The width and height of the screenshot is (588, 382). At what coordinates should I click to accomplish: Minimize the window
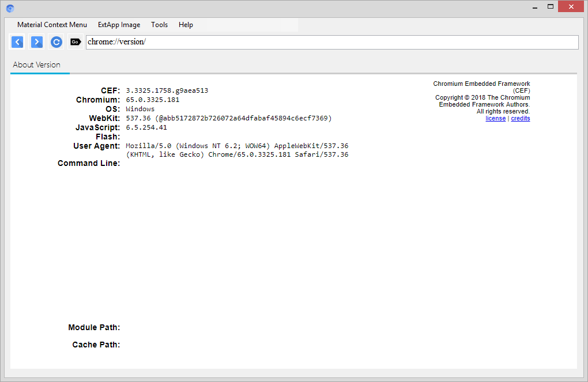tap(535, 7)
